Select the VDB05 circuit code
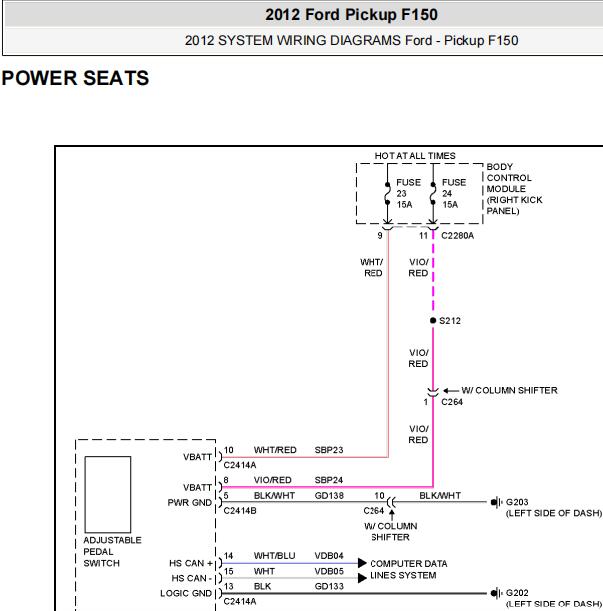The height and width of the screenshot is (611, 603). (329, 571)
